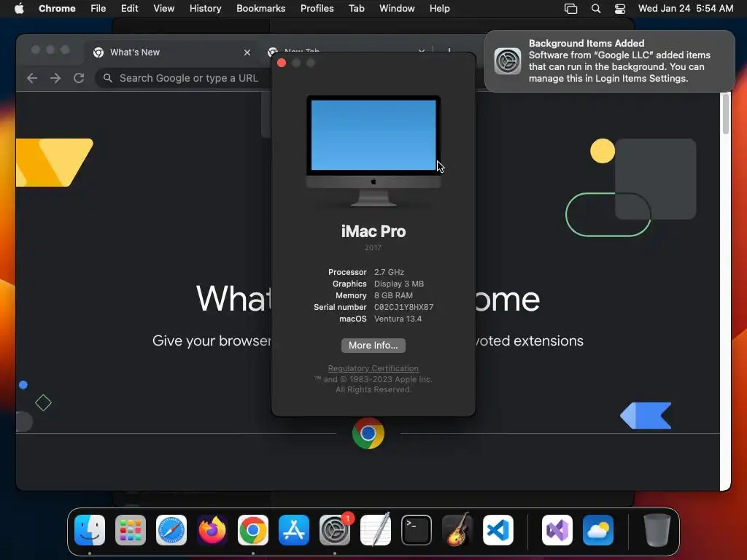Click the serial number C02CJ1Y8HX87
Image resolution: width=747 pixels, height=560 pixels.
403,307
